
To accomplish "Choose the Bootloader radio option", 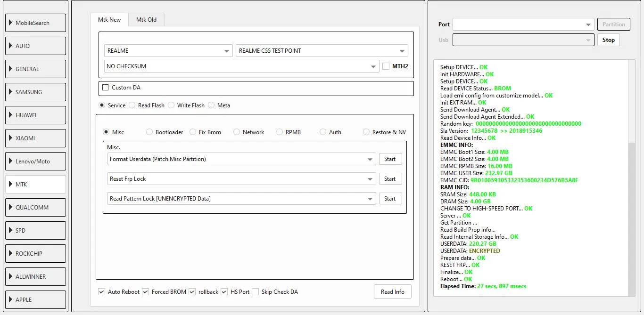I will point(150,132).
